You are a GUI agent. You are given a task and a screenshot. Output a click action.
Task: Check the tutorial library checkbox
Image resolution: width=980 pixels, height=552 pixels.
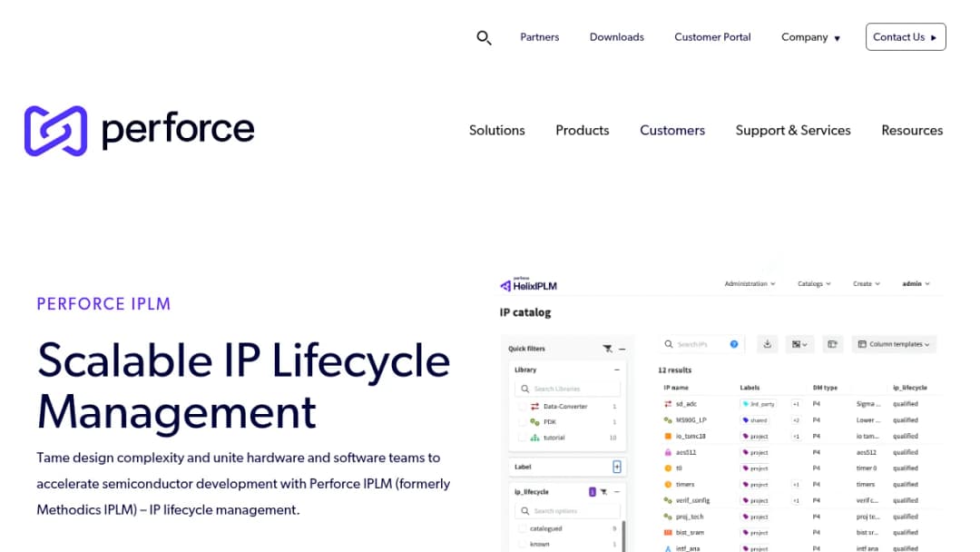click(x=523, y=438)
